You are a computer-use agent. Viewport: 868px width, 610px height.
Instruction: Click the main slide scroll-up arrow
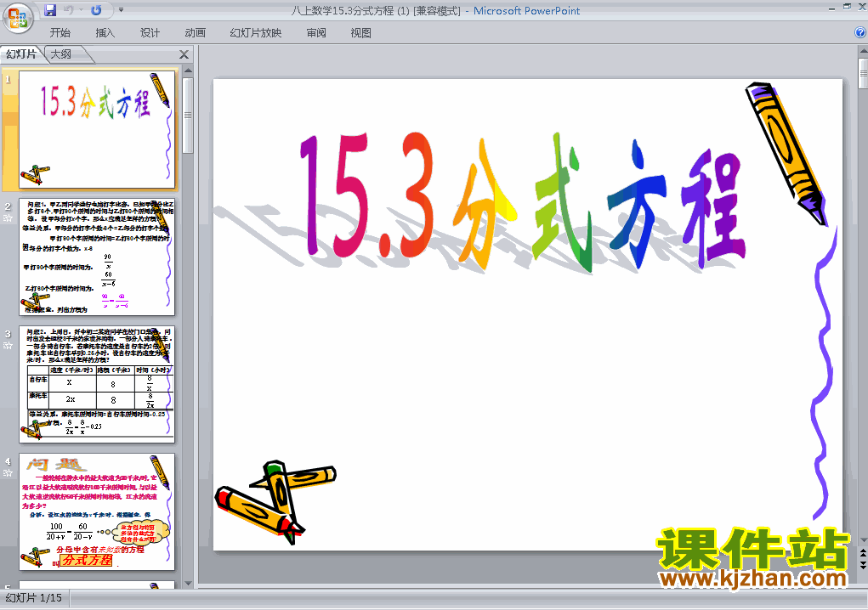click(x=864, y=52)
